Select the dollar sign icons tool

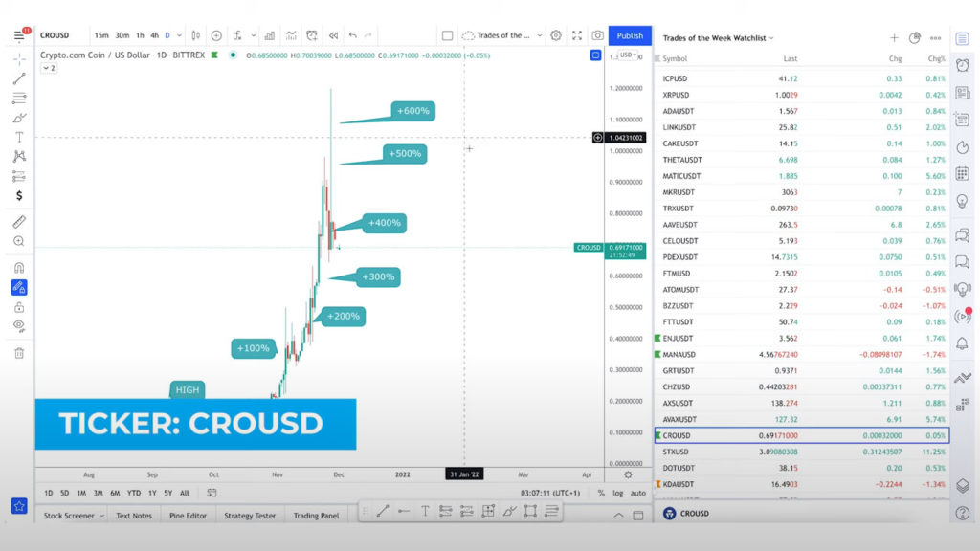click(x=19, y=195)
